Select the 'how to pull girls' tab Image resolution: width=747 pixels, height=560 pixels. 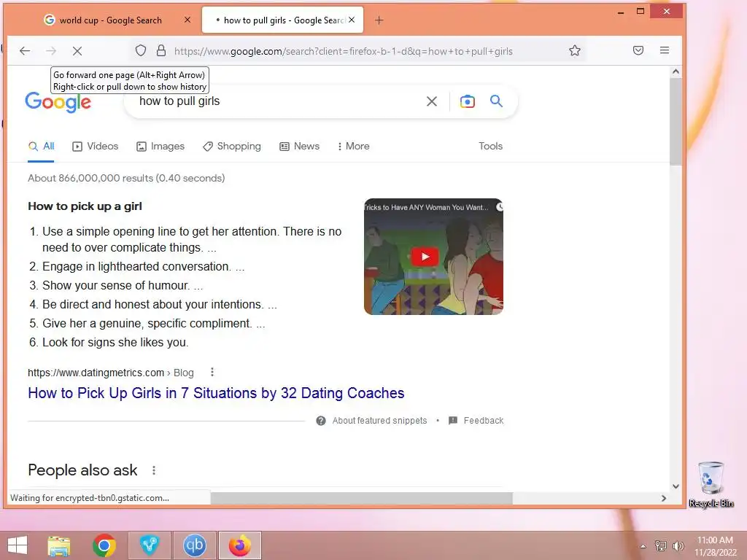(x=282, y=20)
